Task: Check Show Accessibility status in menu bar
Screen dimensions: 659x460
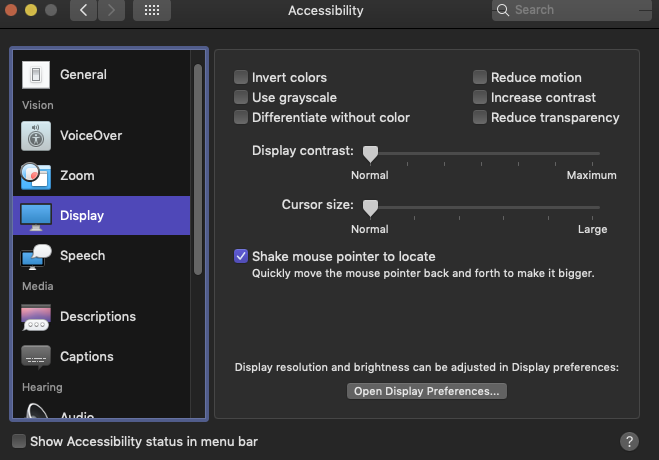Action: pos(19,441)
